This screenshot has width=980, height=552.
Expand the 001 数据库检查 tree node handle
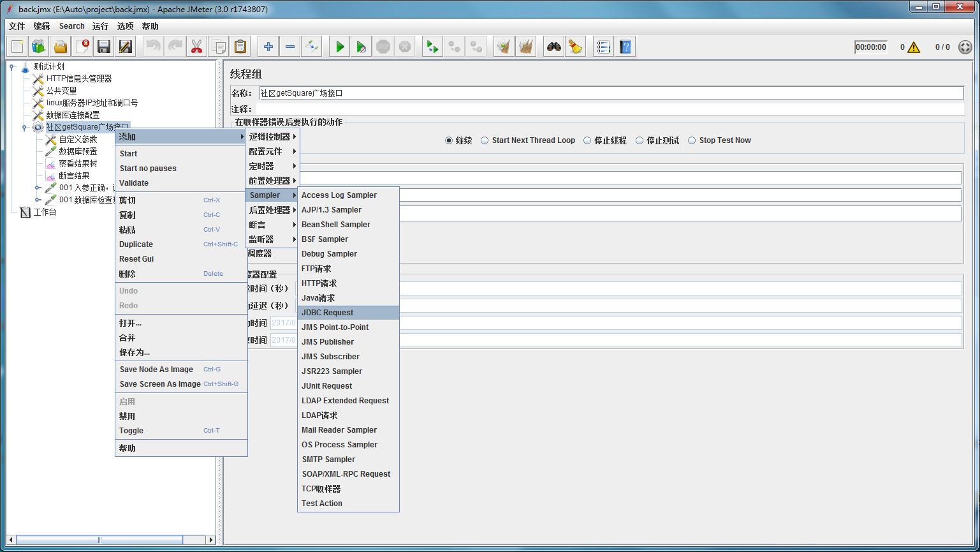tap(38, 200)
